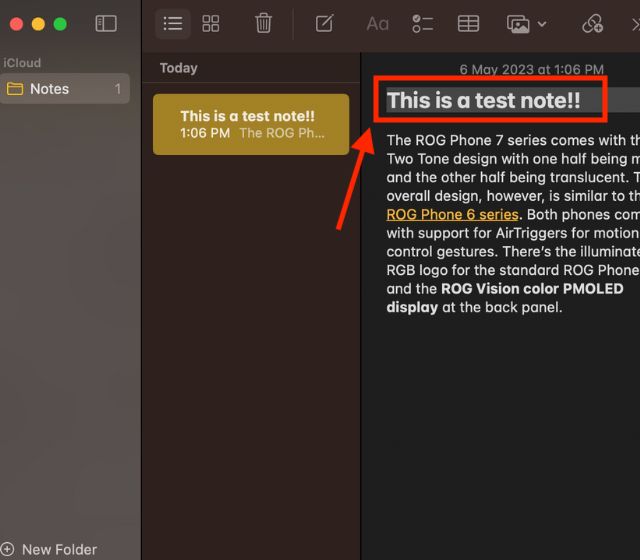This screenshot has width=640, height=560.
Task: Delete the note with the trash icon
Action: 263,23
